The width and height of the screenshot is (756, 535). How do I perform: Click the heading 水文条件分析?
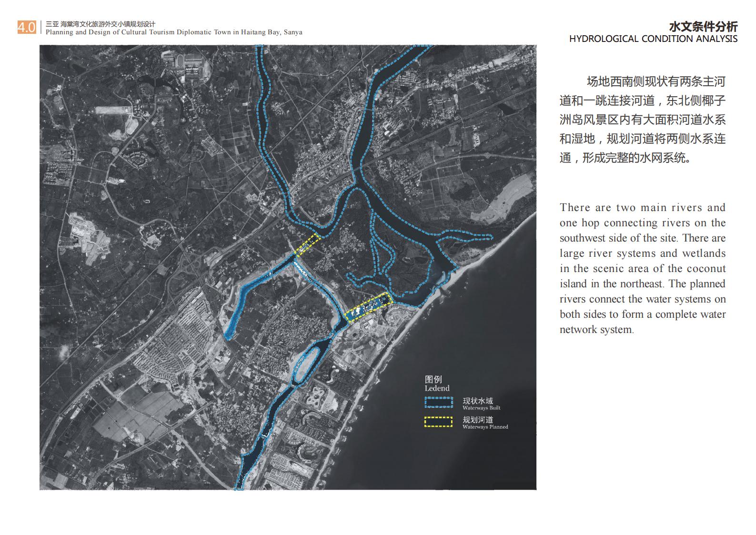[703, 26]
